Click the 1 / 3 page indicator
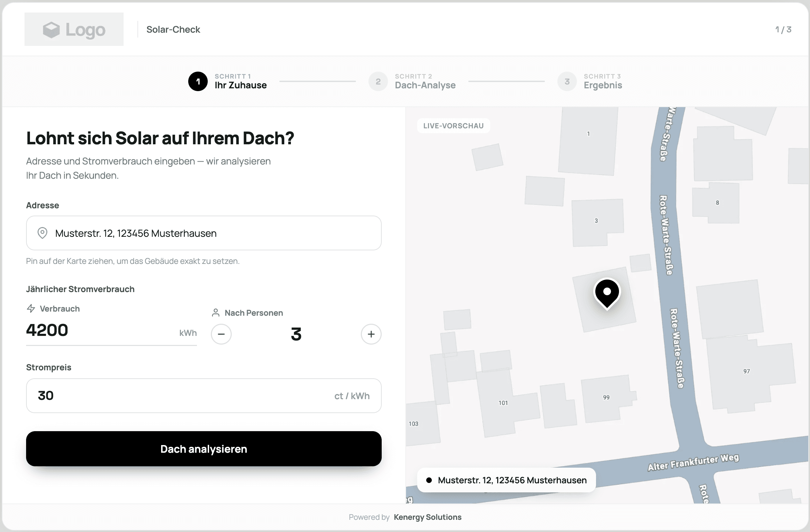Image resolution: width=810 pixels, height=532 pixels. [x=783, y=30]
